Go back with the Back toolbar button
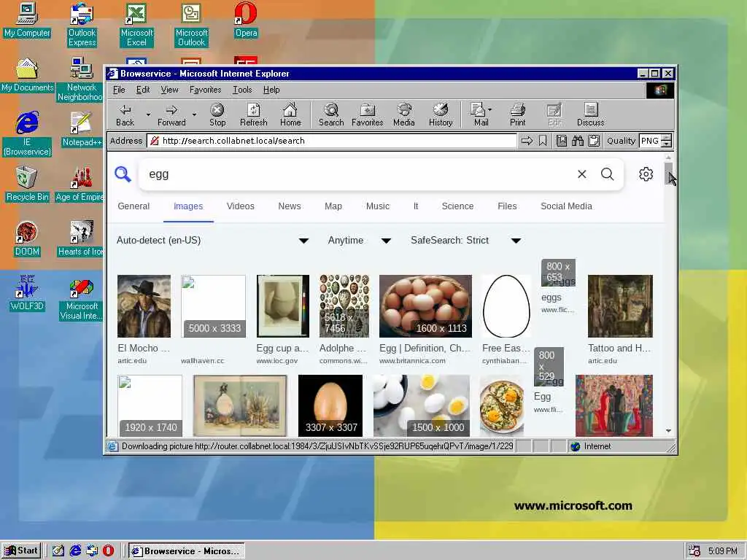 [x=125, y=114]
